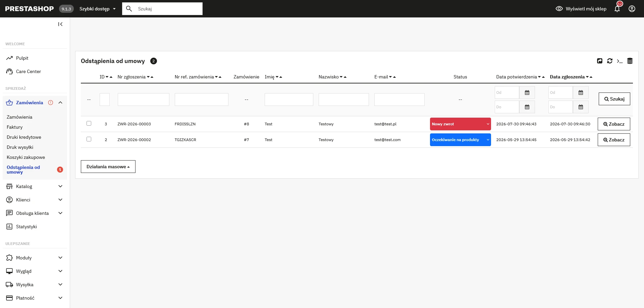Export to SQL Manager database icon

point(630,61)
